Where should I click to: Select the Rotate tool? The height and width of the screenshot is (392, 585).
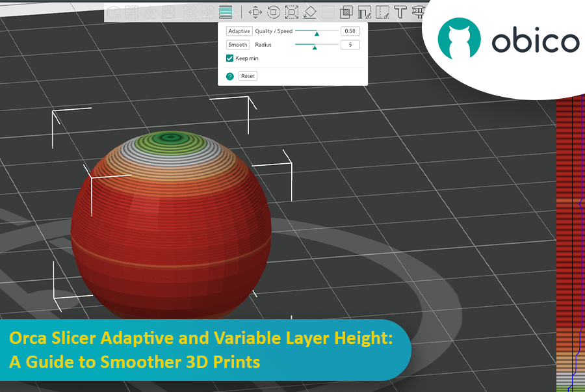click(274, 12)
